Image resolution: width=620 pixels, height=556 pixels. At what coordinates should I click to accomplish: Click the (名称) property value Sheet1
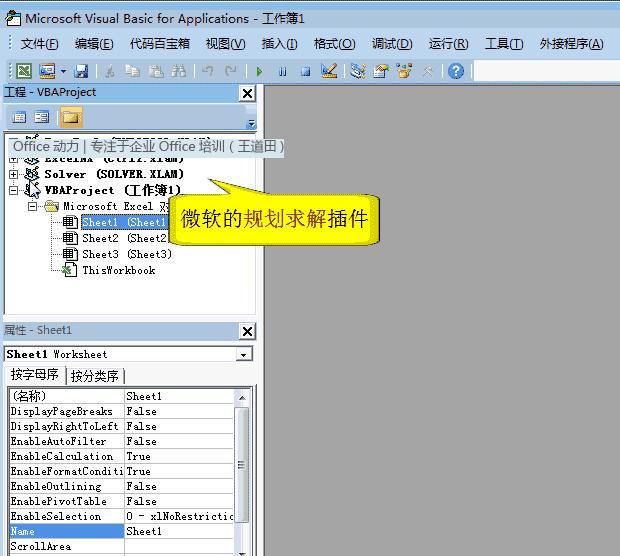tap(179, 396)
